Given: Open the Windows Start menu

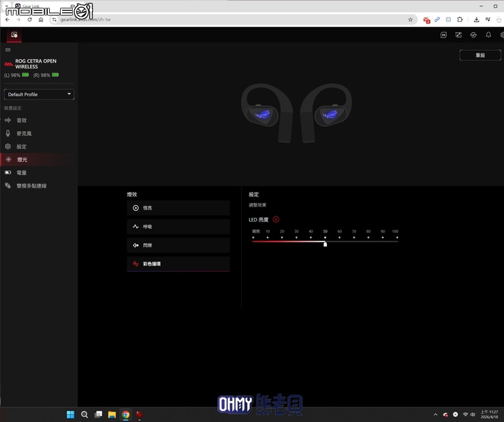Looking at the screenshot, I should 70,414.
